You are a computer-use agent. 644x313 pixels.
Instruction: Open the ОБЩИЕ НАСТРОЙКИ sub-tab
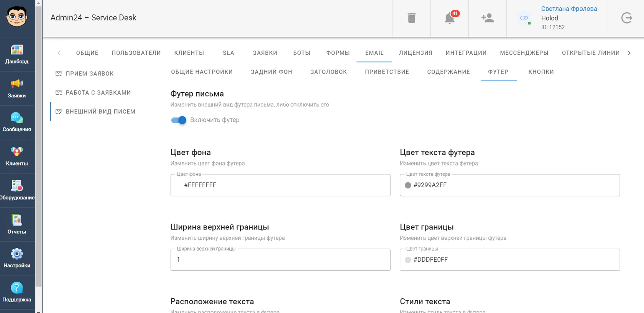click(x=202, y=72)
